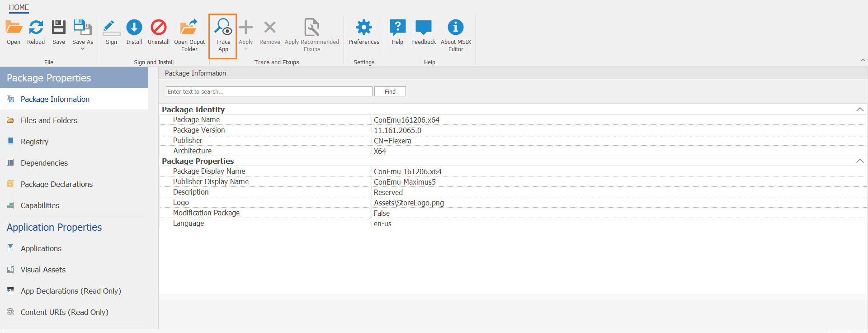Click the Files and Folders folder icon

click(10, 120)
